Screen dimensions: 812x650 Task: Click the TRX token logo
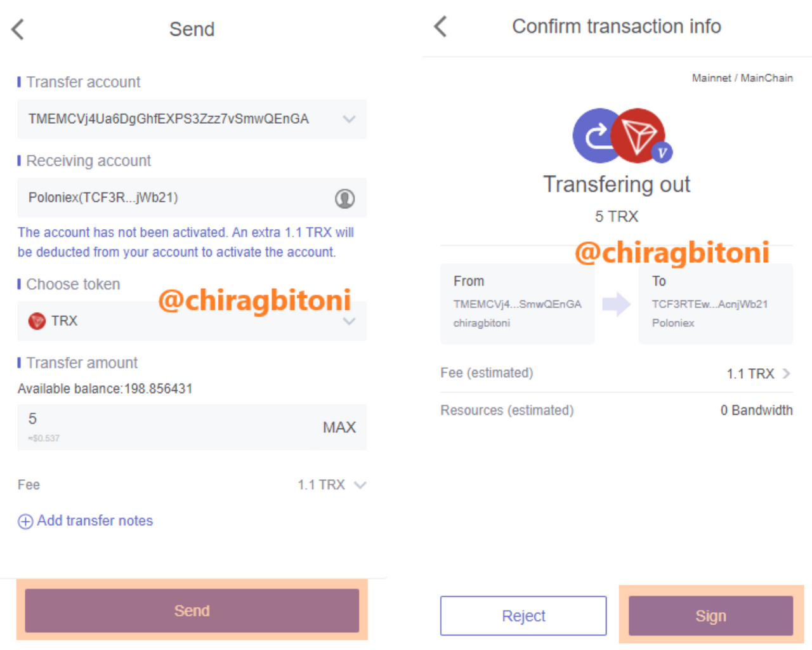[x=37, y=321]
